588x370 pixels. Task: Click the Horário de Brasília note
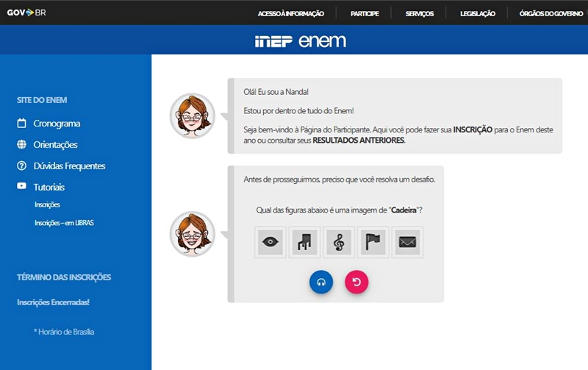pos(64,332)
